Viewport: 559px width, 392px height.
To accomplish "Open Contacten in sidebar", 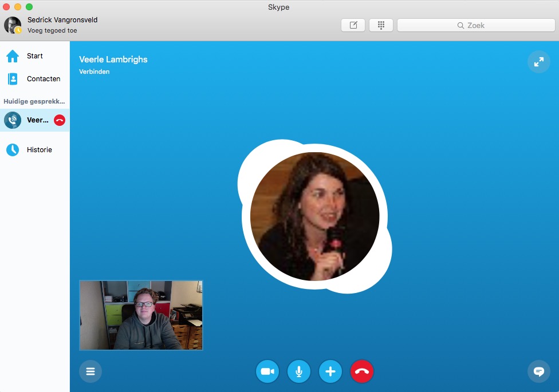I will point(34,79).
